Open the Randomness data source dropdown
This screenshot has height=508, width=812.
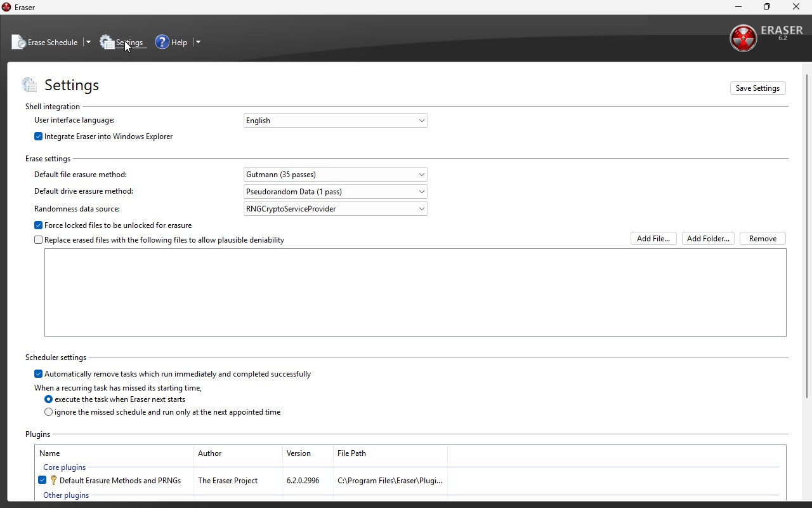pyautogui.click(x=335, y=209)
